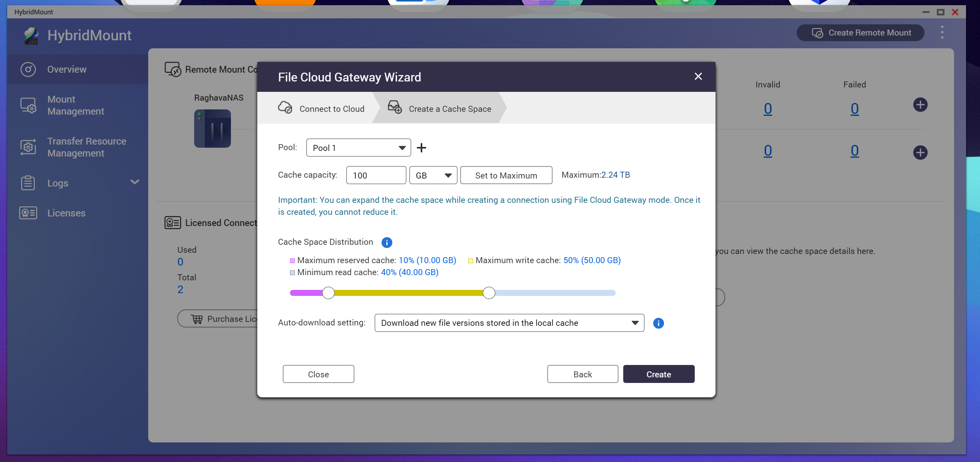Open Cache Space Distribution info icon
980x462 pixels.
coord(387,242)
